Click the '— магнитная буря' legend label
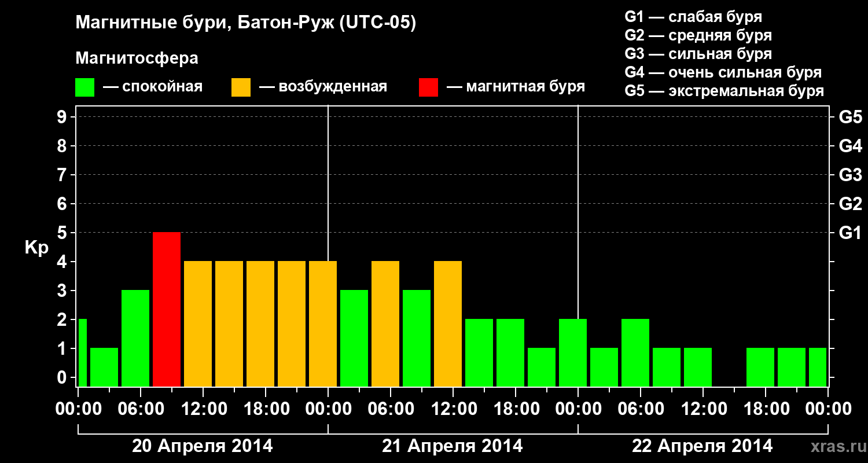 click(x=516, y=87)
